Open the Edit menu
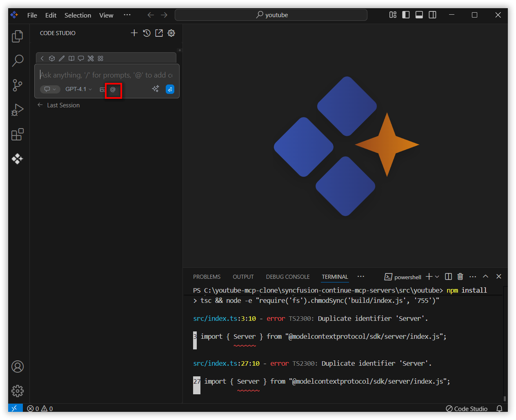 point(51,15)
